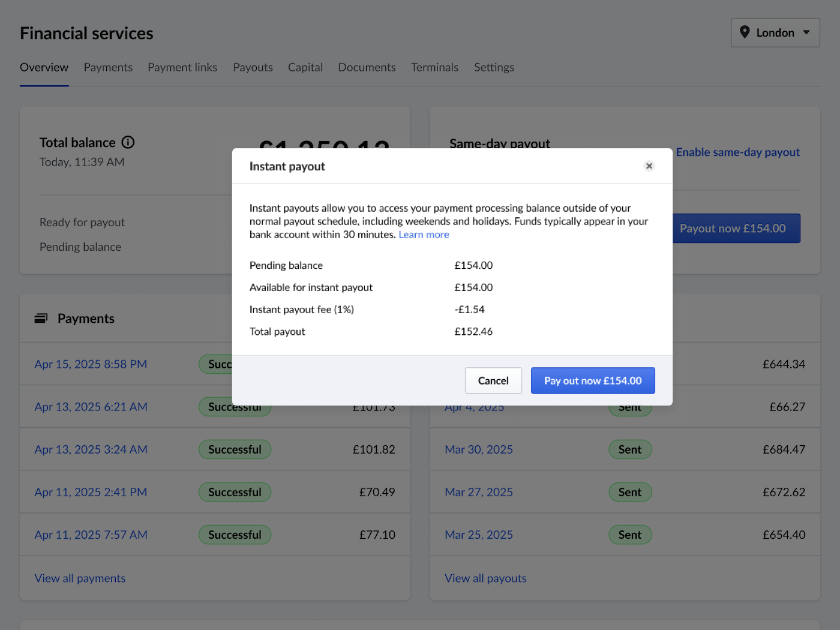The height and width of the screenshot is (630, 840).
Task: Open the Payouts tab
Action: coord(253,67)
